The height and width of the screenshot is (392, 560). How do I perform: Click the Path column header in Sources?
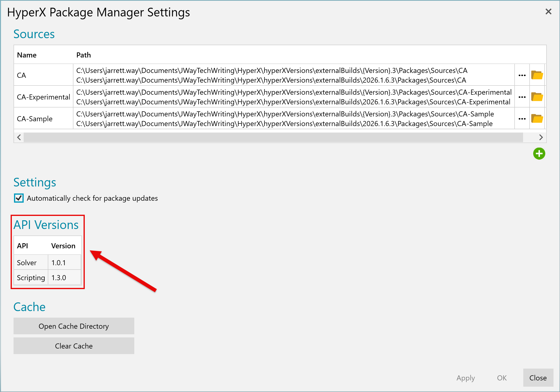coord(83,55)
